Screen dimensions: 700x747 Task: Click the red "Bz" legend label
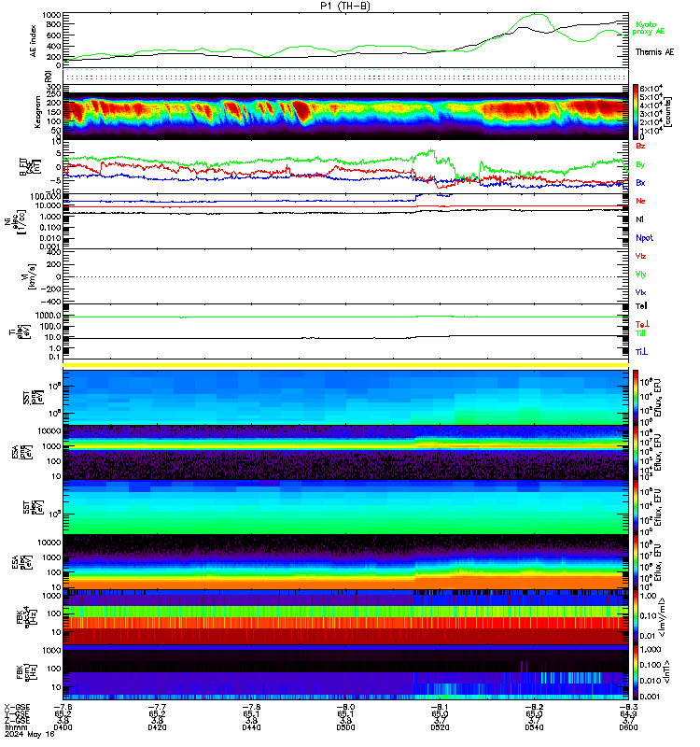640,146
